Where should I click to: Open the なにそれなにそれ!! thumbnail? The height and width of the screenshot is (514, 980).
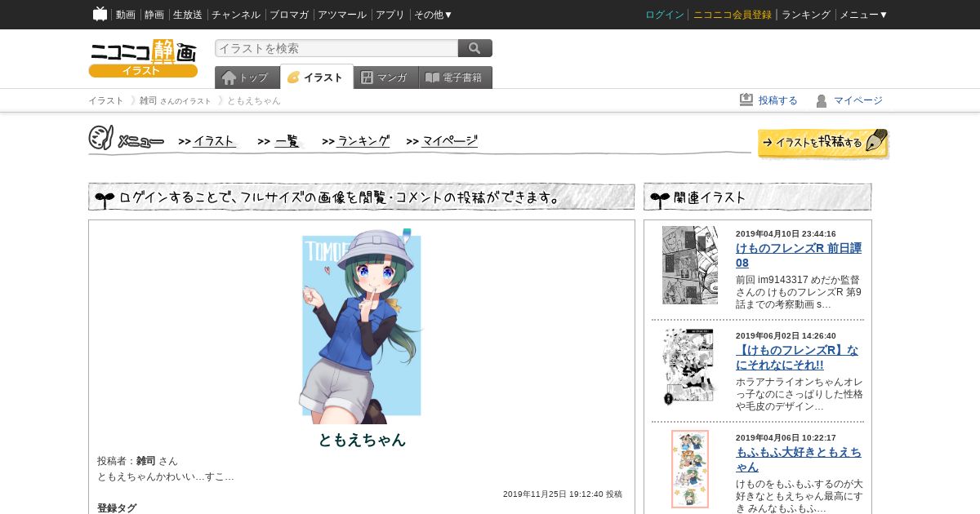pyautogui.click(x=690, y=367)
